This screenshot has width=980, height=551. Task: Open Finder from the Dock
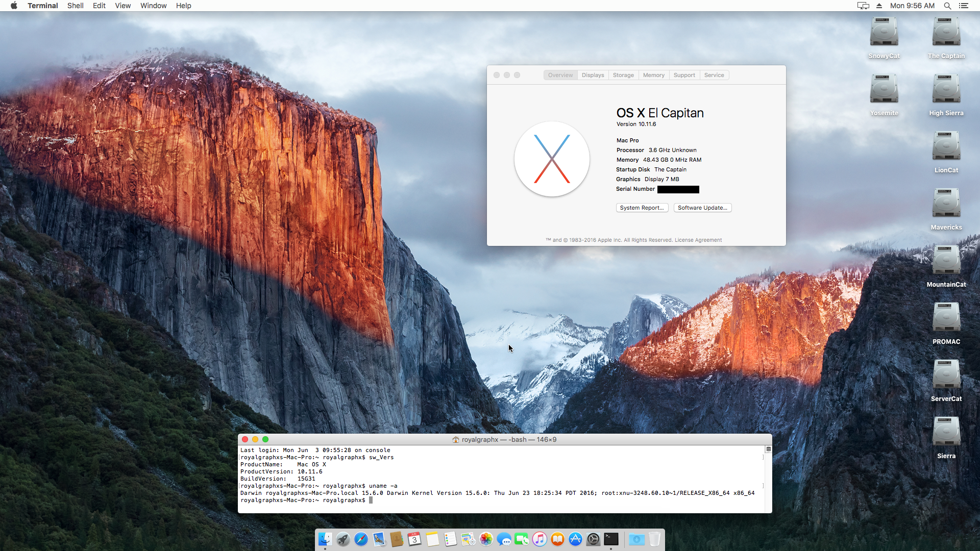tap(325, 539)
